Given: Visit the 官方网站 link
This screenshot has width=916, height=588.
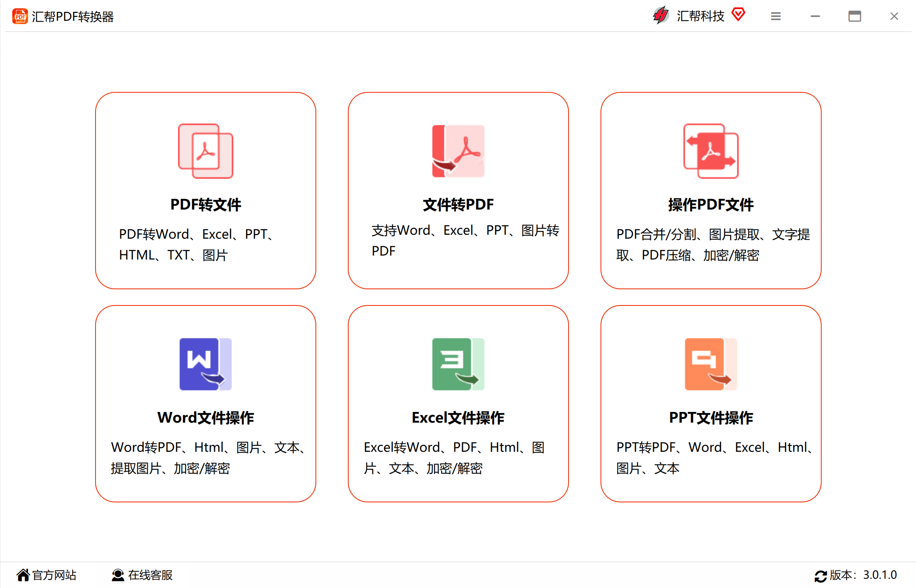Looking at the screenshot, I should pos(54,575).
